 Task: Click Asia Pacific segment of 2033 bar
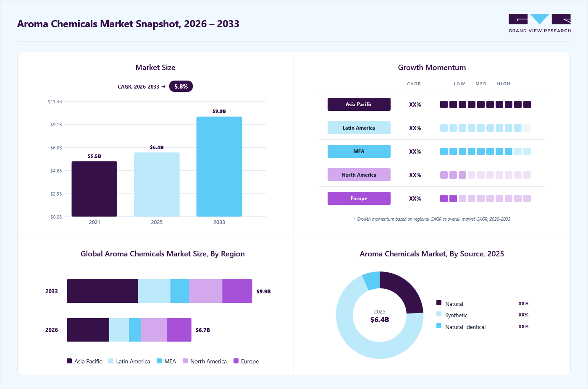[x=102, y=291]
